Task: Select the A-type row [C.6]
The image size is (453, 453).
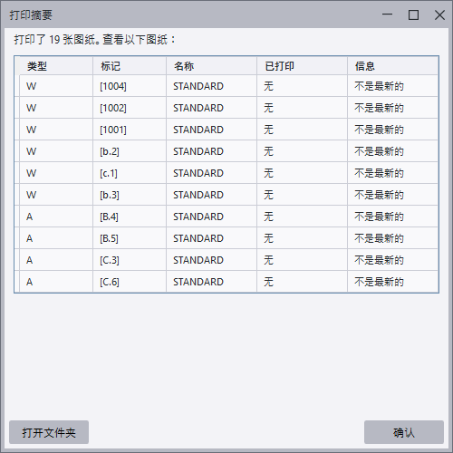Action: pos(229,282)
